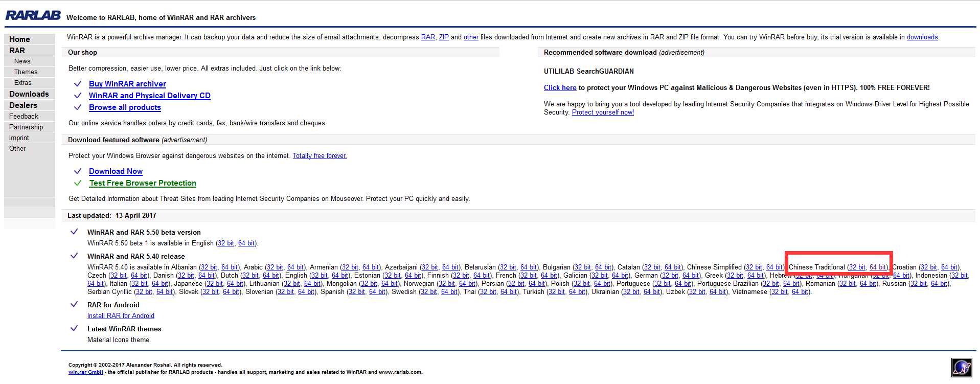Viewport: 980px width, 384px height.
Task: Open Other in the sidebar
Action: coord(17,149)
